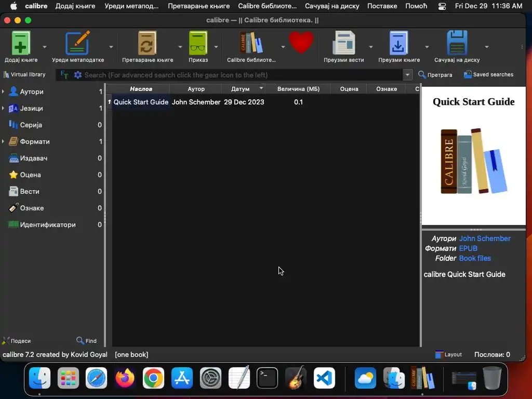Expand dropdown arrow next to Сачувај на диску
Image resolution: width=532 pixels, height=399 pixels.
486,47
